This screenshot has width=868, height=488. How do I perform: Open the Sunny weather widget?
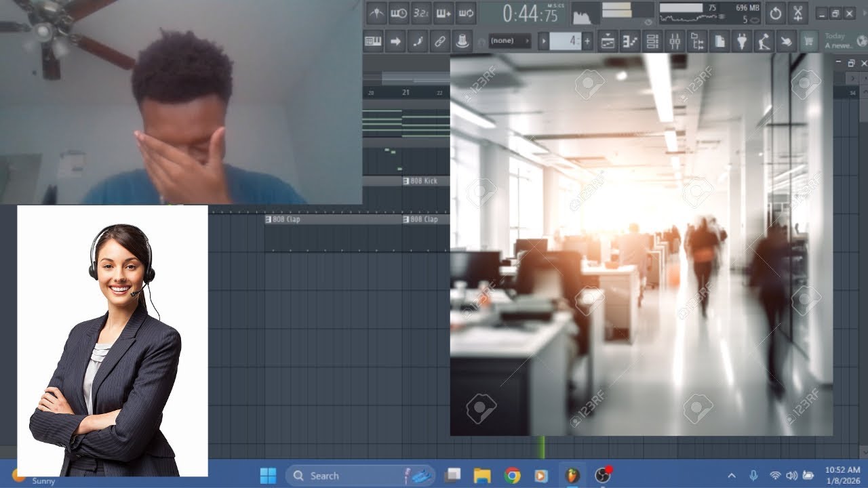click(x=34, y=479)
